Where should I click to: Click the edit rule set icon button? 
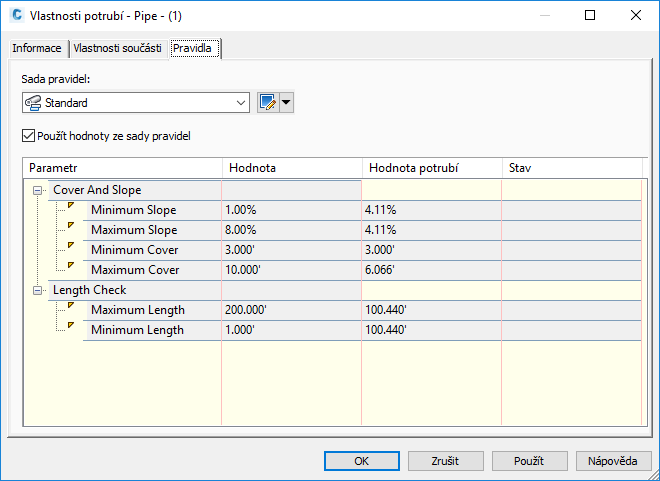(x=267, y=102)
